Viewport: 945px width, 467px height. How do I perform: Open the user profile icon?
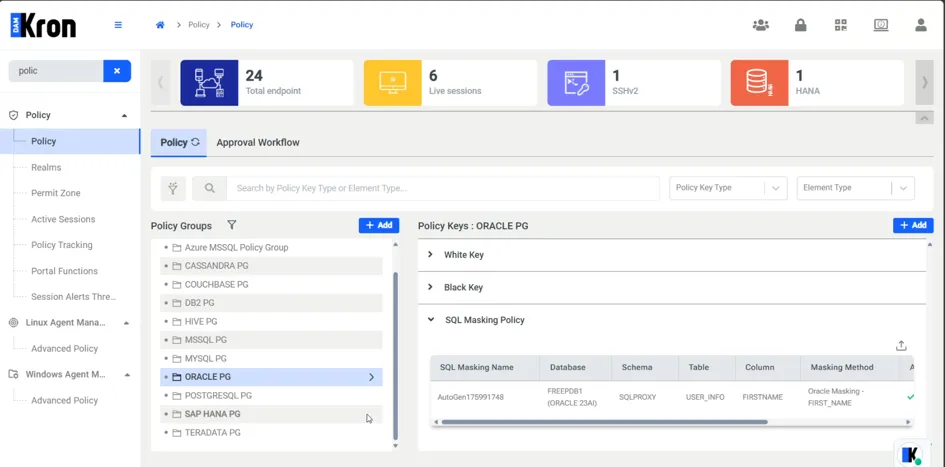[x=920, y=25]
